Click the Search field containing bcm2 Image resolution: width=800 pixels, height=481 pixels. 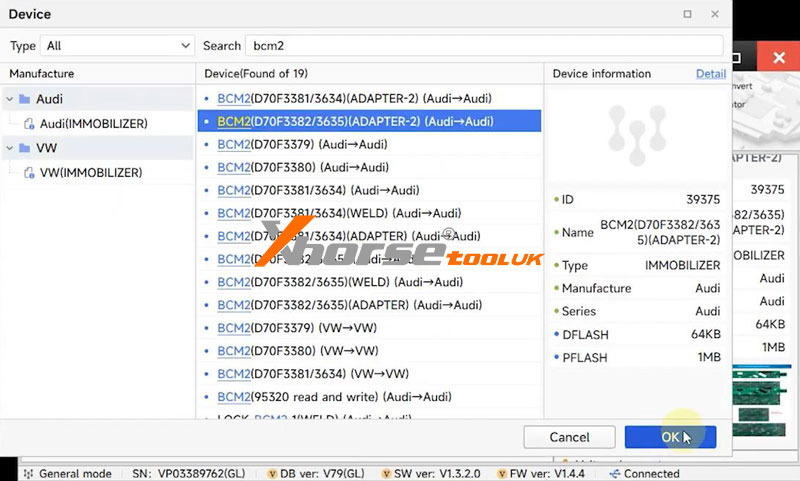pos(484,46)
